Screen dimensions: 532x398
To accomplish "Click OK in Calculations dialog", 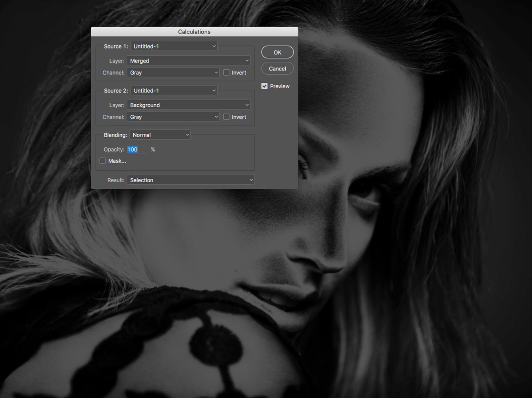I will pyautogui.click(x=277, y=52).
